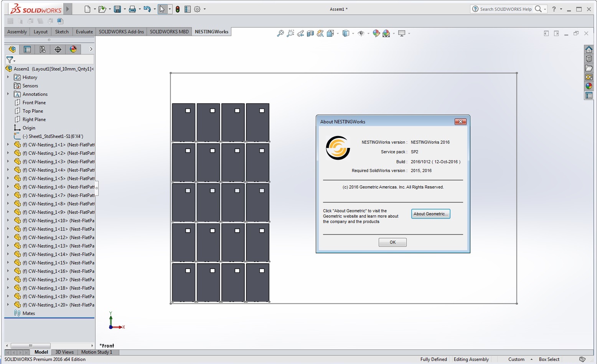The width and height of the screenshot is (597, 364).
Task: Switch to the 3D Views tab
Action: click(x=64, y=352)
